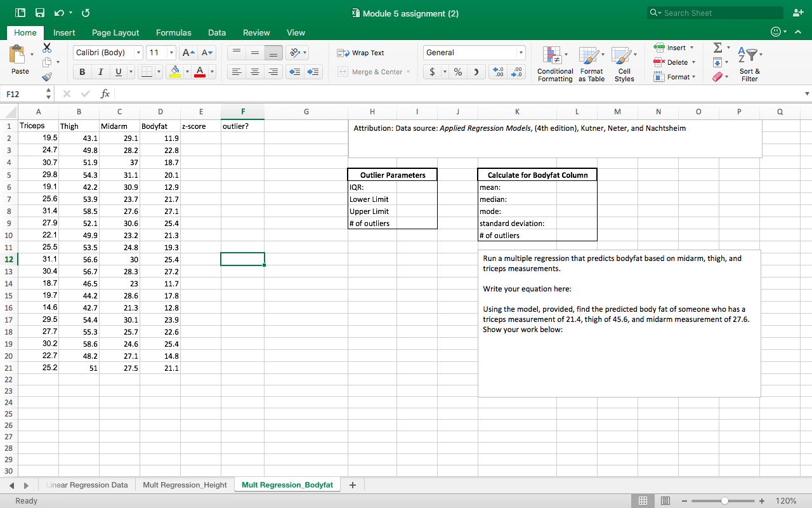Click the Percent style icon
The image size is (812, 508).
(457, 72)
